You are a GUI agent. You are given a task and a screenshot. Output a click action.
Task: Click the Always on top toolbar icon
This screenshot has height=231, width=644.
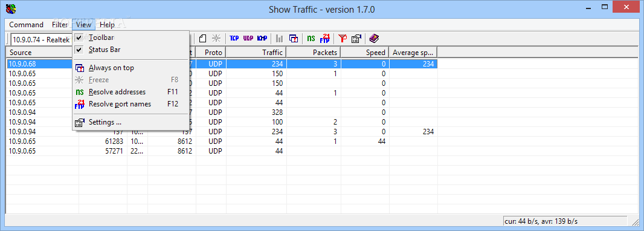point(293,39)
